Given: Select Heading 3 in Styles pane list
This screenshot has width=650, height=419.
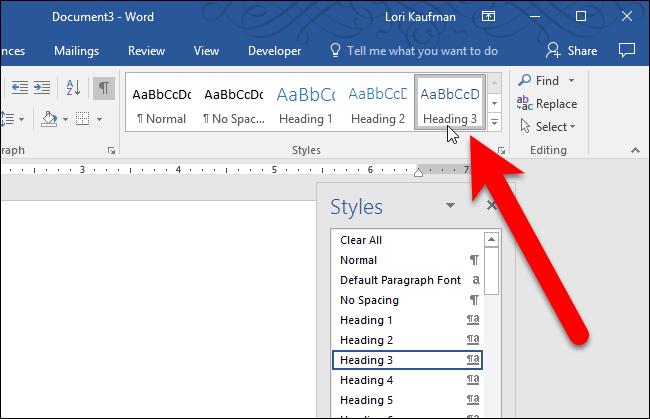Looking at the screenshot, I should point(407,360).
